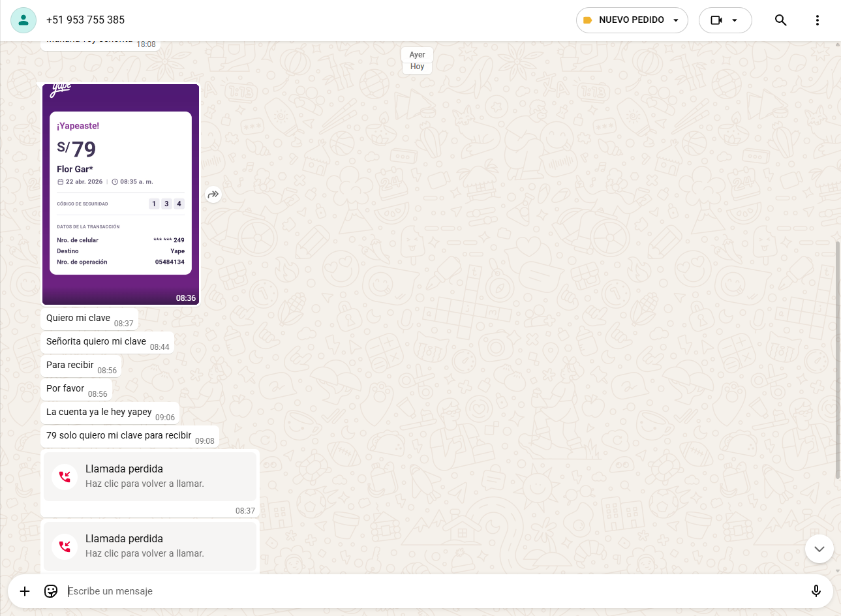The width and height of the screenshot is (841, 616).
Task: Open search in conversation
Action: click(780, 20)
